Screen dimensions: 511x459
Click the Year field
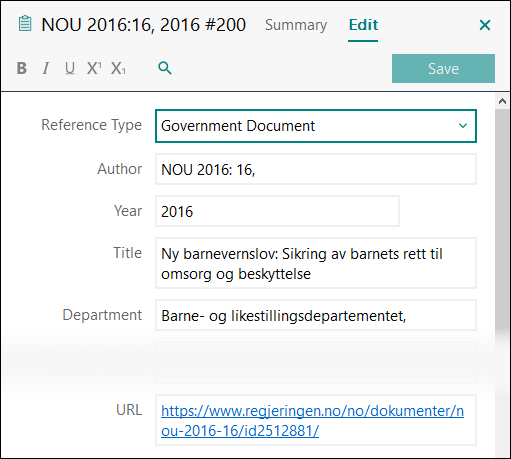click(277, 211)
